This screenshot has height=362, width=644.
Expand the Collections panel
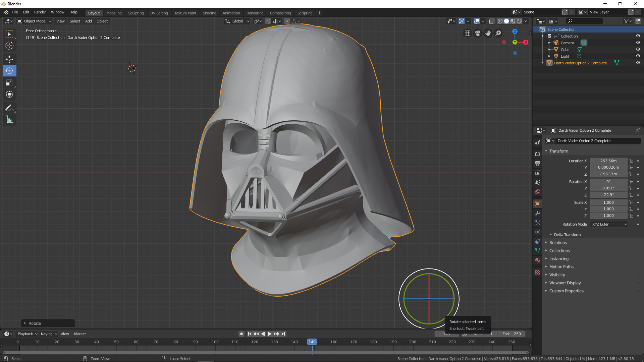[559, 251]
